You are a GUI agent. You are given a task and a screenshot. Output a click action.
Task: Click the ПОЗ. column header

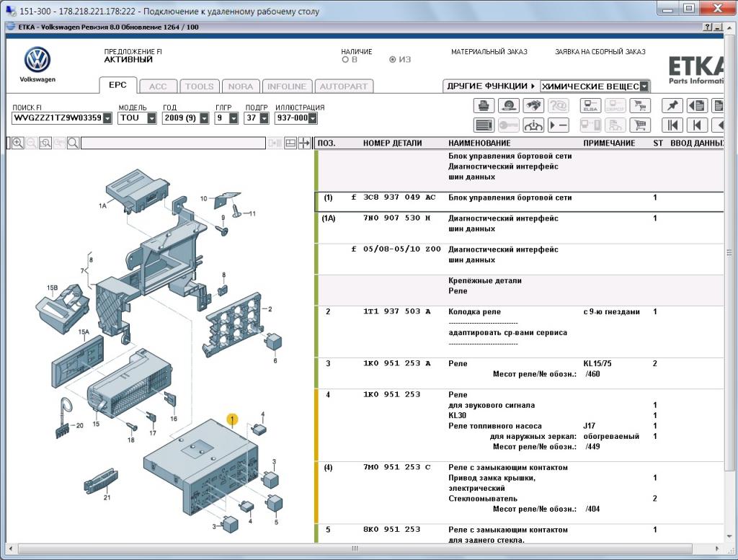pos(326,143)
